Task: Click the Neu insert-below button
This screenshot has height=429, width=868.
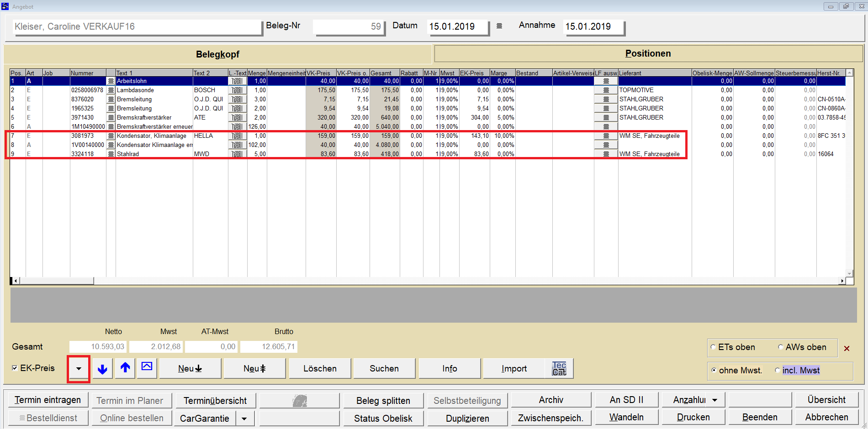Action: click(x=190, y=369)
